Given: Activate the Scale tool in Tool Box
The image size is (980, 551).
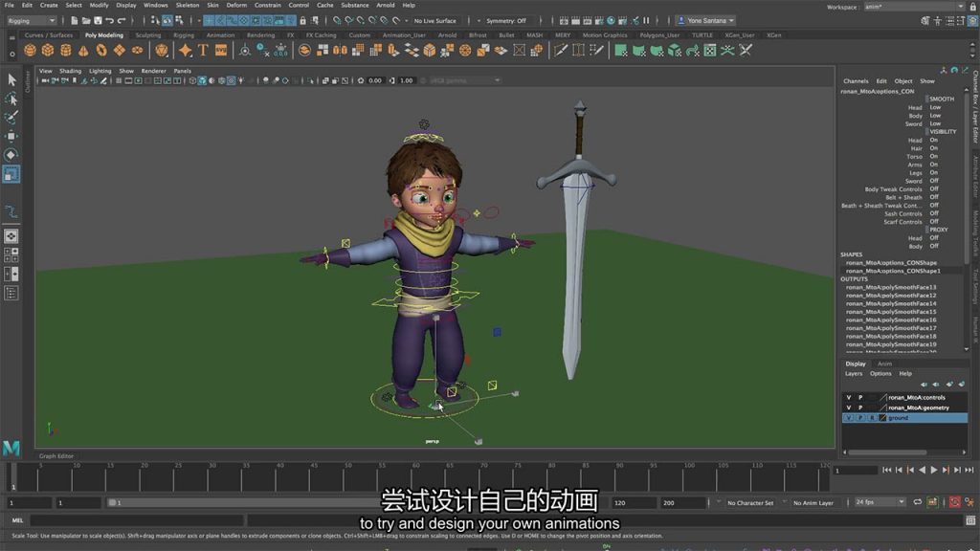Looking at the screenshot, I should click(x=11, y=174).
